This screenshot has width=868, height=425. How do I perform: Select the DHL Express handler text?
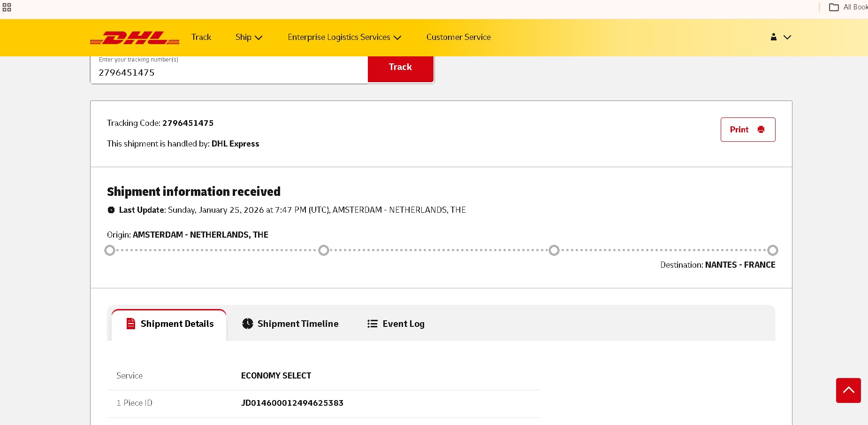click(x=236, y=144)
